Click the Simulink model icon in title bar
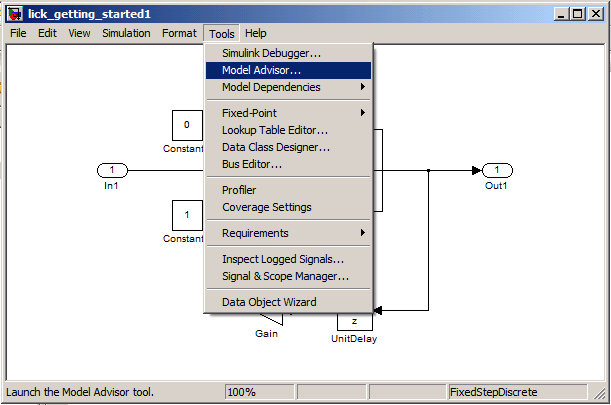Viewport: 611px width, 405px height. click(x=15, y=14)
